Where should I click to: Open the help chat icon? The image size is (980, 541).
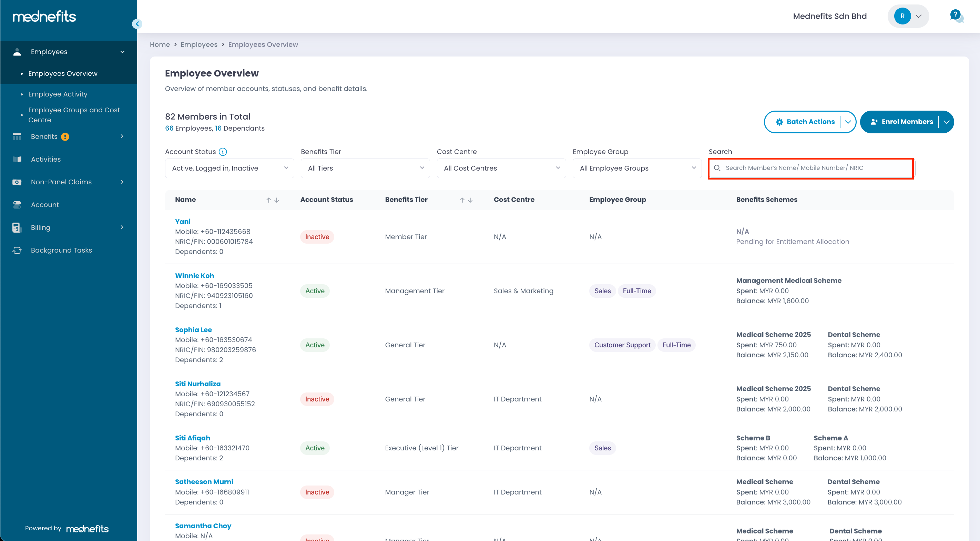(x=956, y=16)
